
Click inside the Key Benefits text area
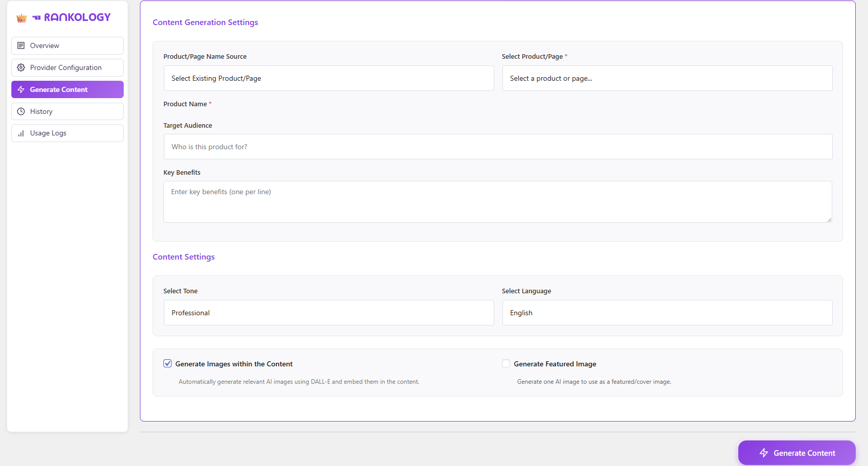(498, 202)
